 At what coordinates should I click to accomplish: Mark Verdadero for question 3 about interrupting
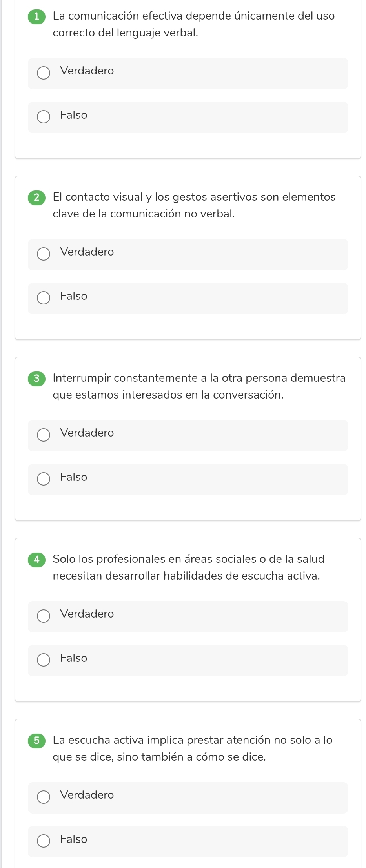[x=44, y=435]
